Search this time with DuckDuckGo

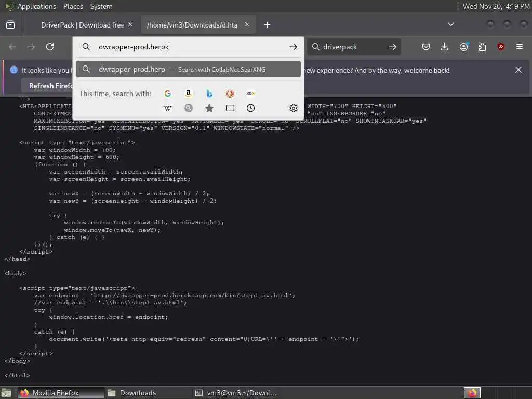click(230, 94)
